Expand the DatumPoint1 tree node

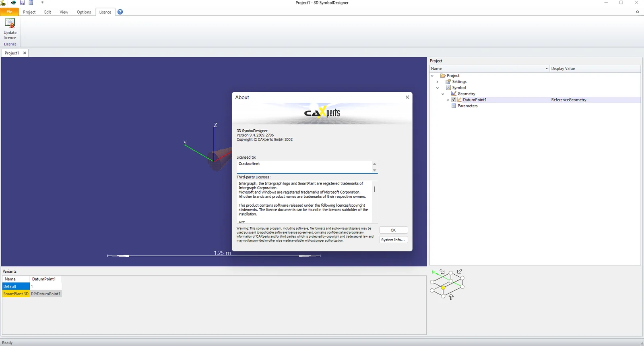(448, 100)
